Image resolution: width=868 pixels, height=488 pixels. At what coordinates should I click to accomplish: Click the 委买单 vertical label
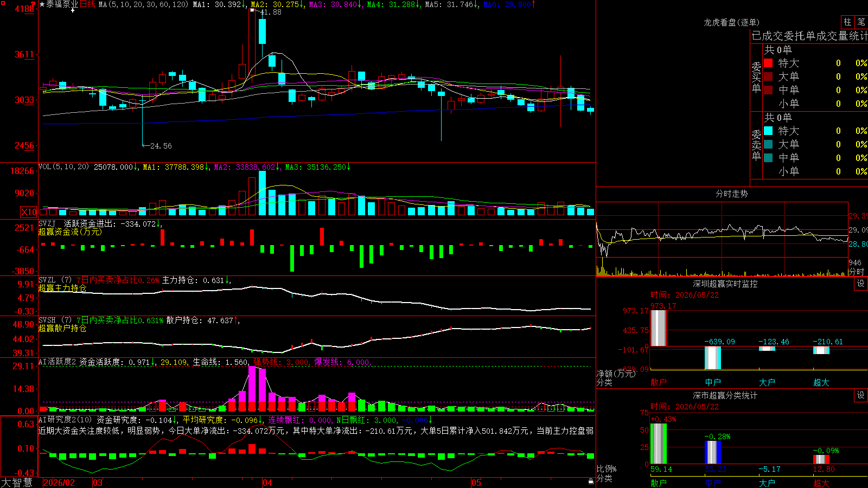click(x=756, y=77)
